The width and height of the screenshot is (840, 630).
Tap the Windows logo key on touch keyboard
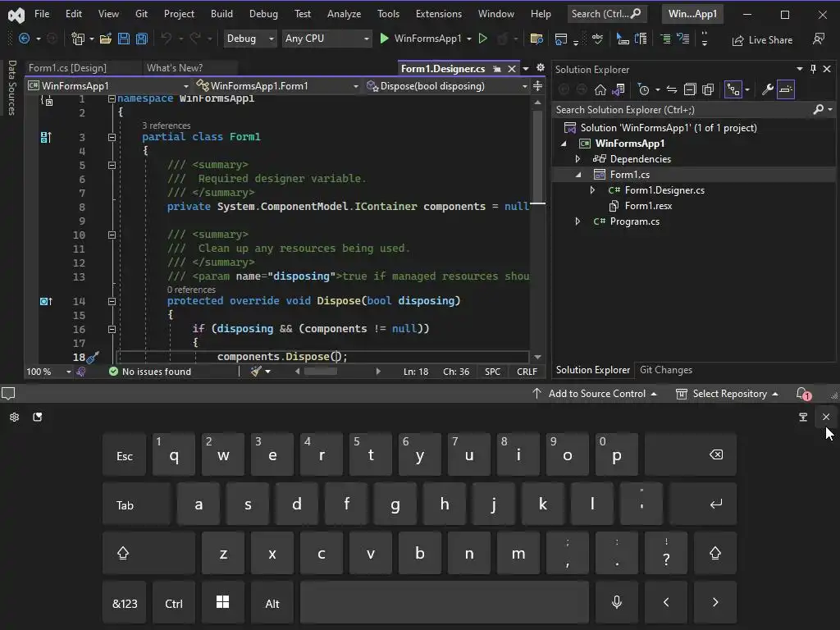point(223,602)
